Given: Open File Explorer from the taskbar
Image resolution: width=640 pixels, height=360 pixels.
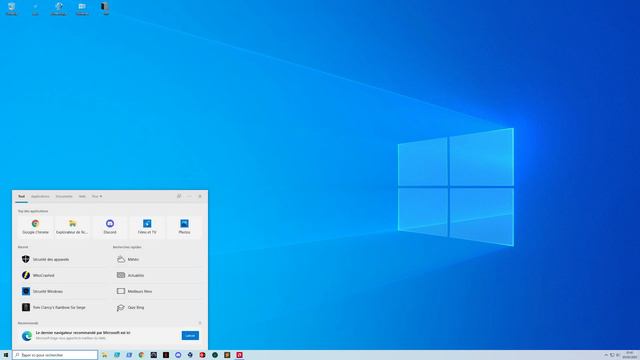Looking at the screenshot, I should 104,355.
